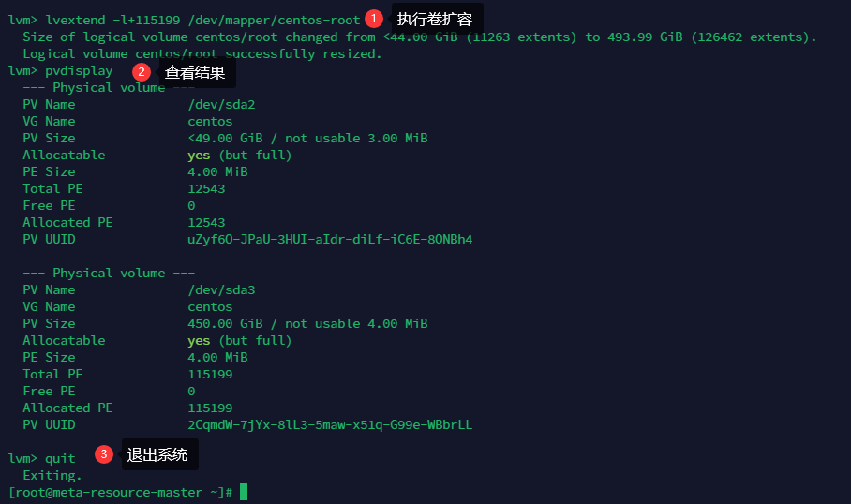The height and width of the screenshot is (504, 851).
Task: Click the Total PE value 12543
Action: point(206,189)
